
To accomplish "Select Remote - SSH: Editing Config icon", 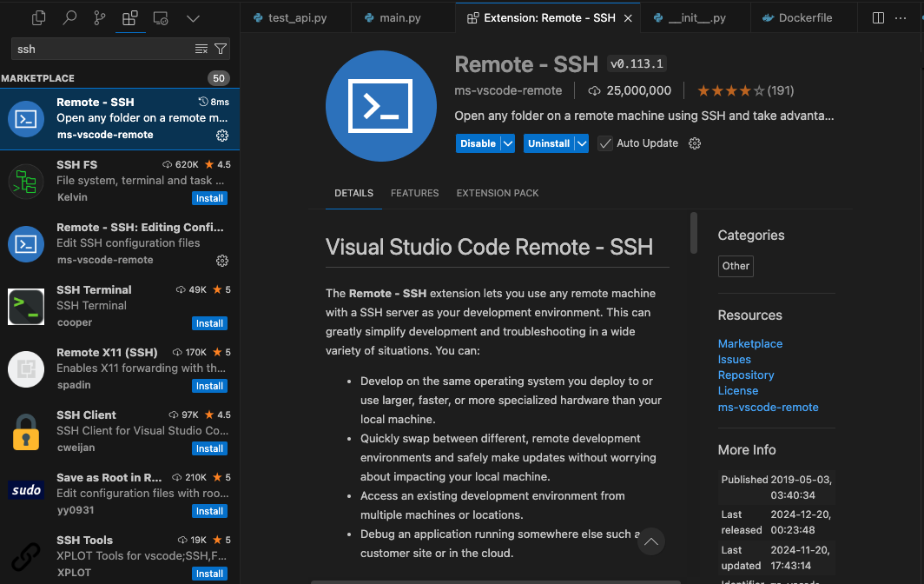I will (x=26, y=244).
